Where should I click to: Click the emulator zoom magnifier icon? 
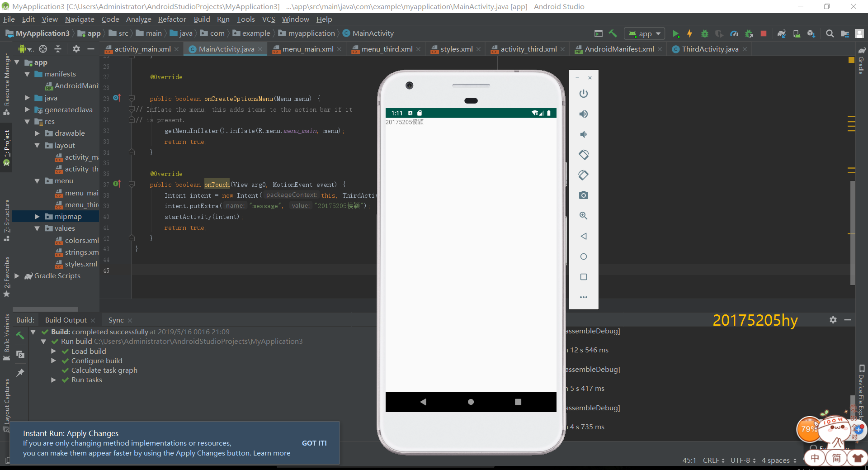click(584, 216)
